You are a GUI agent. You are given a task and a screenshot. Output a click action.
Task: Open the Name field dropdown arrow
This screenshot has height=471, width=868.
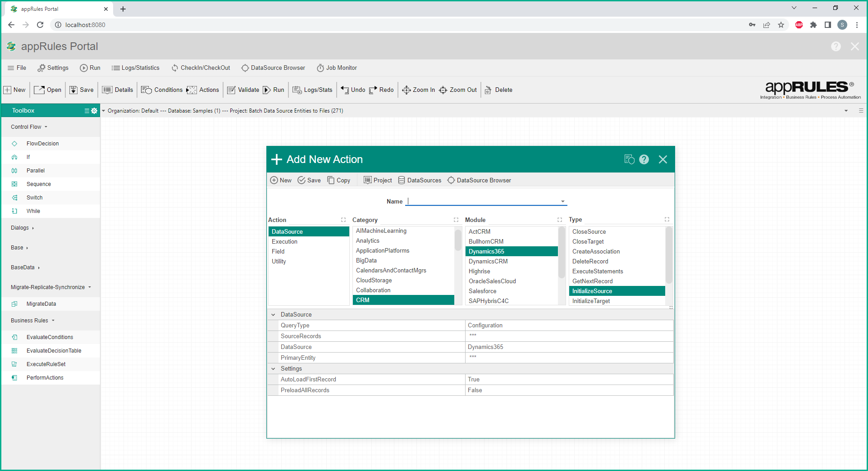[x=562, y=202]
